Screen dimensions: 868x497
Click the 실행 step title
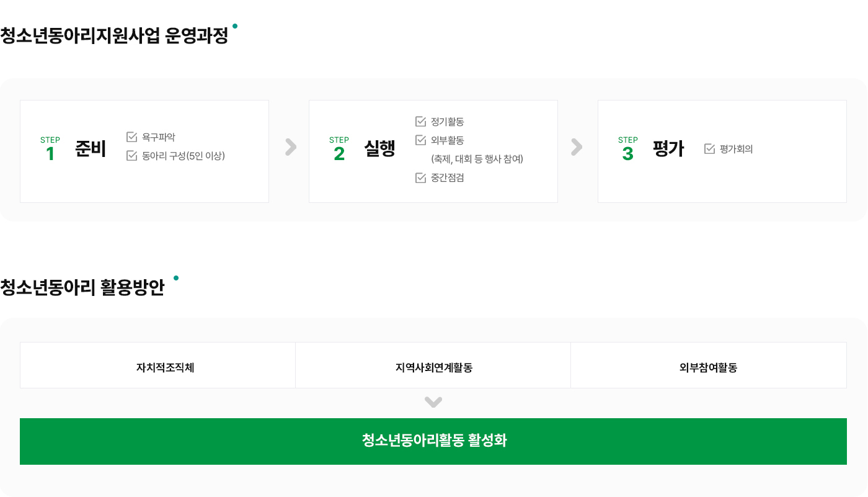pos(380,149)
